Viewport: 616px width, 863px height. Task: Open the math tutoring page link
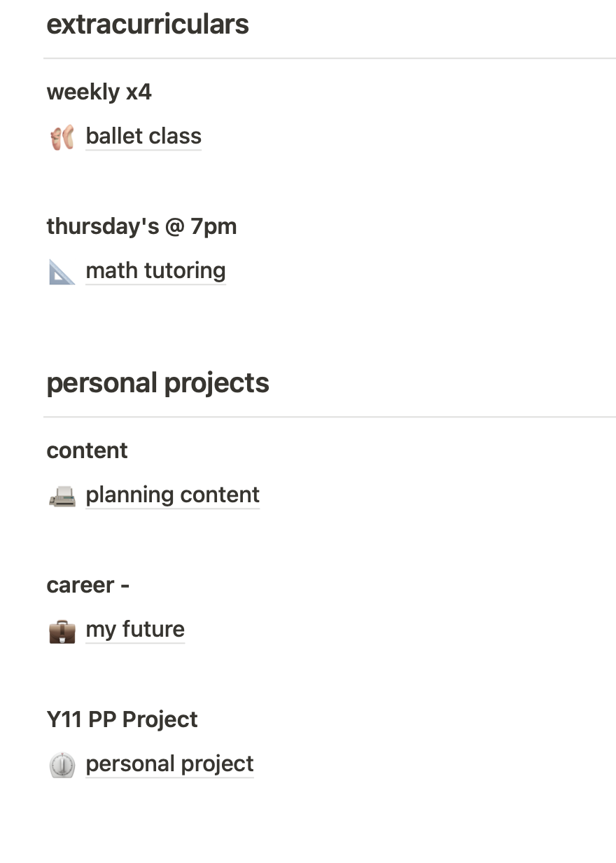155,270
